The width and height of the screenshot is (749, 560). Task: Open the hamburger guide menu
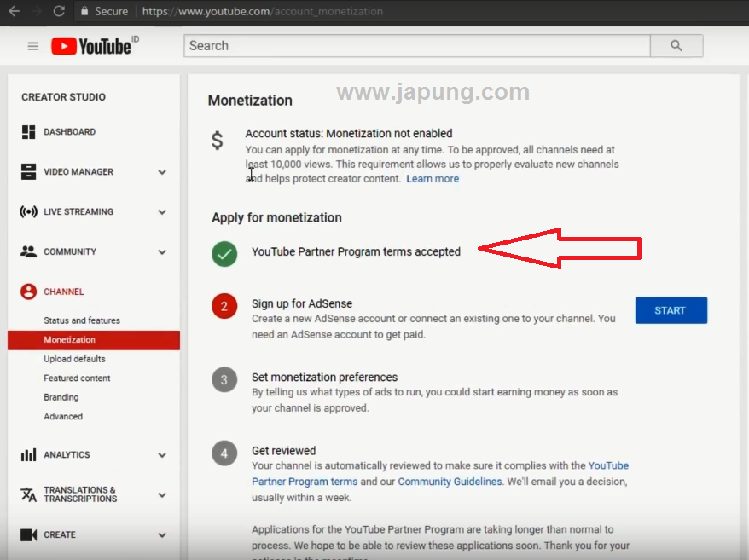(33, 46)
